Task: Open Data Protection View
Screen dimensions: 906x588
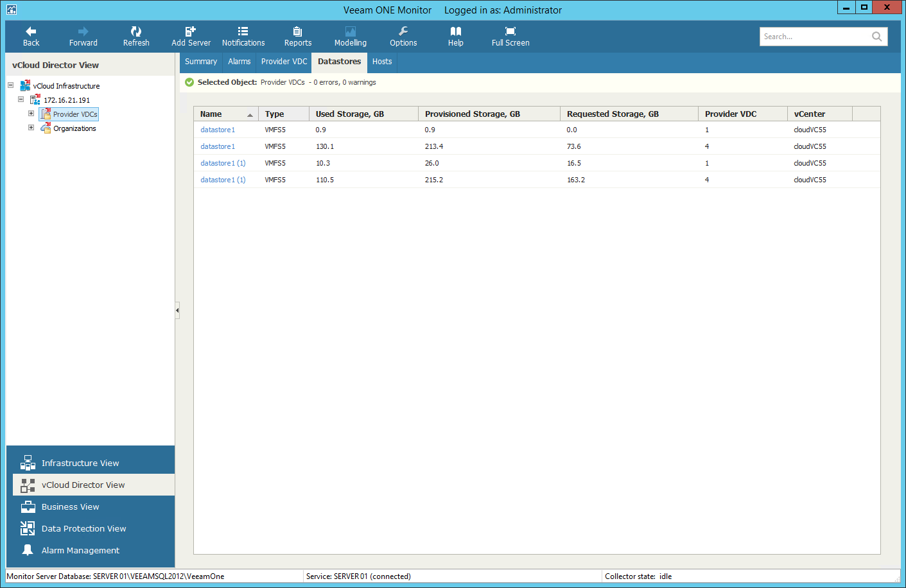Action: 94,528
